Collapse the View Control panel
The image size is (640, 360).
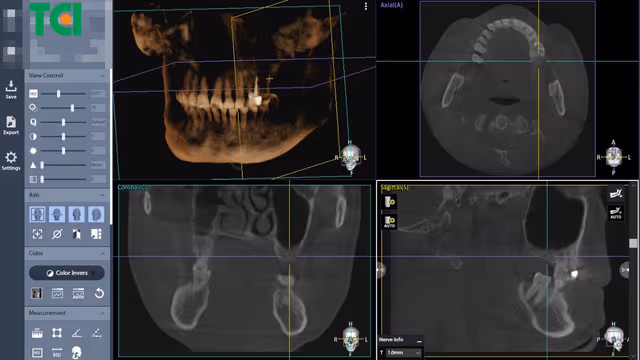tap(102, 76)
